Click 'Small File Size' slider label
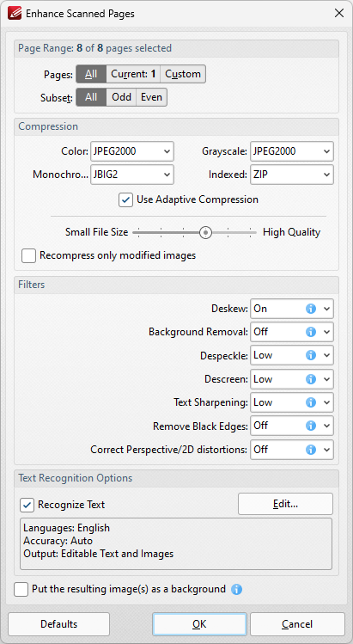Image resolution: width=353 pixels, height=644 pixels. [x=97, y=232]
